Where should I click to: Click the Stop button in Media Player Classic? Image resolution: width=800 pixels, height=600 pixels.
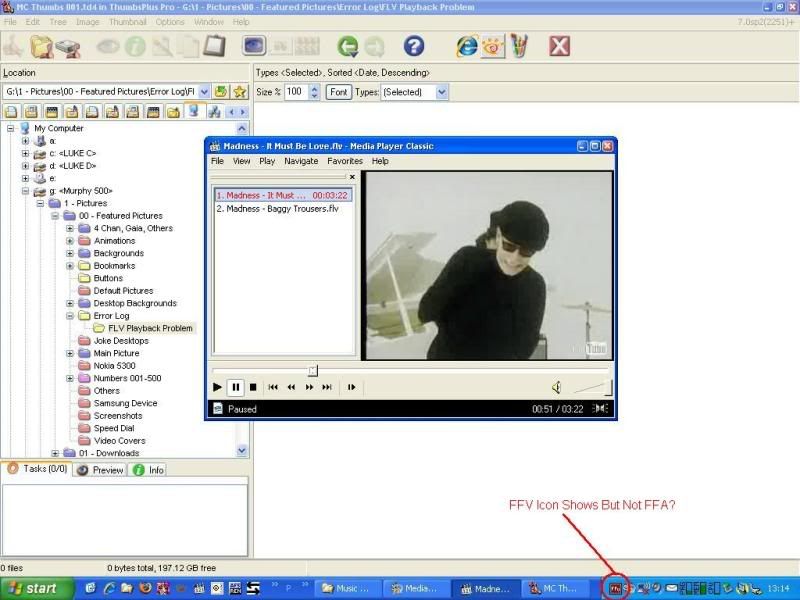pos(253,387)
